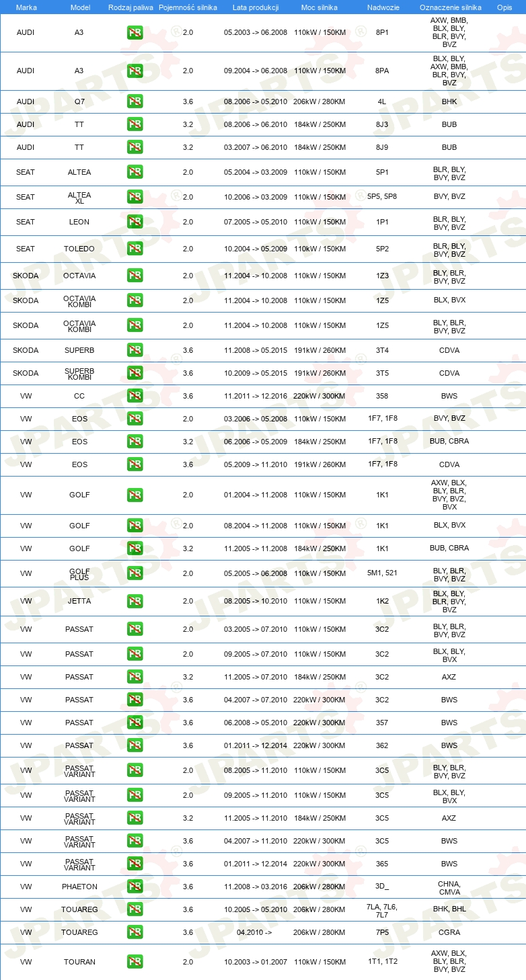
Task: Select the PB icon in the PASSAT 362 row
Action: [135, 745]
